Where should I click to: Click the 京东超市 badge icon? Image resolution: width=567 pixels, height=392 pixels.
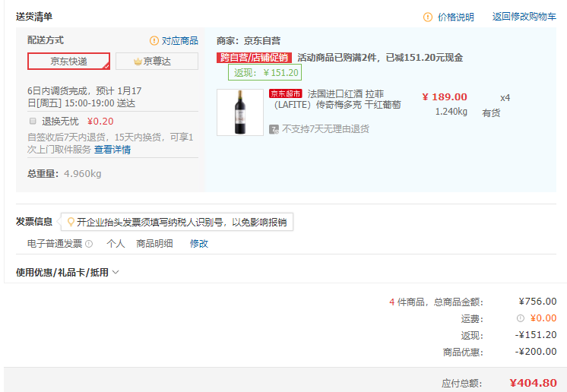point(285,93)
